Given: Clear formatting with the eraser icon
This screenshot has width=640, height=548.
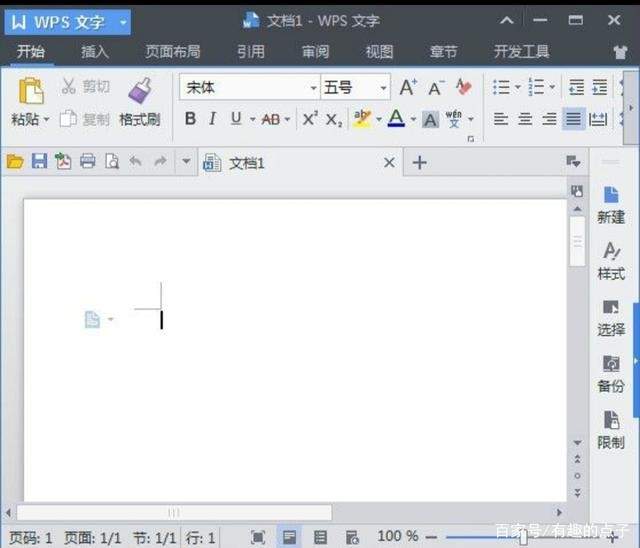Looking at the screenshot, I should tap(464, 87).
